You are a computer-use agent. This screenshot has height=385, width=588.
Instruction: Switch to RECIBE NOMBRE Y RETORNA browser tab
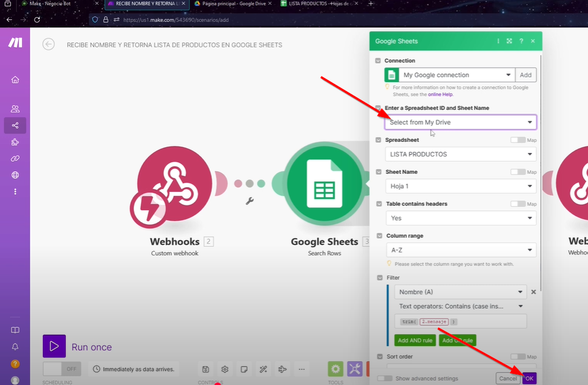(147, 4)
